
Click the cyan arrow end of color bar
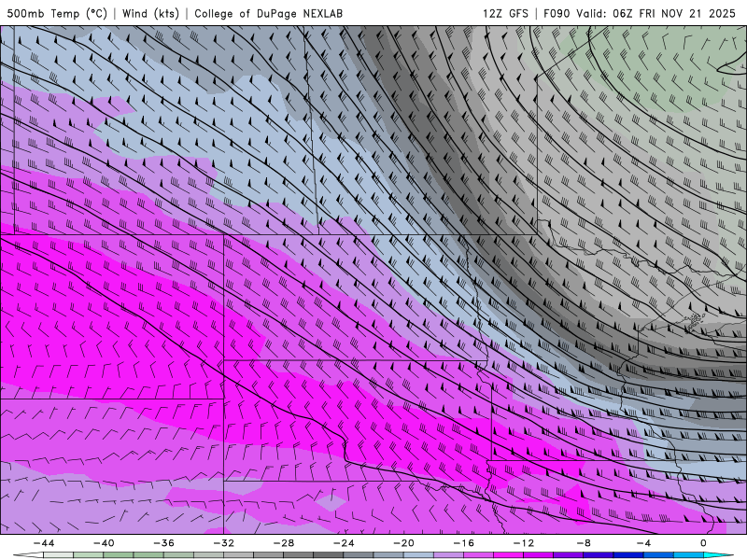coord(718,555)
